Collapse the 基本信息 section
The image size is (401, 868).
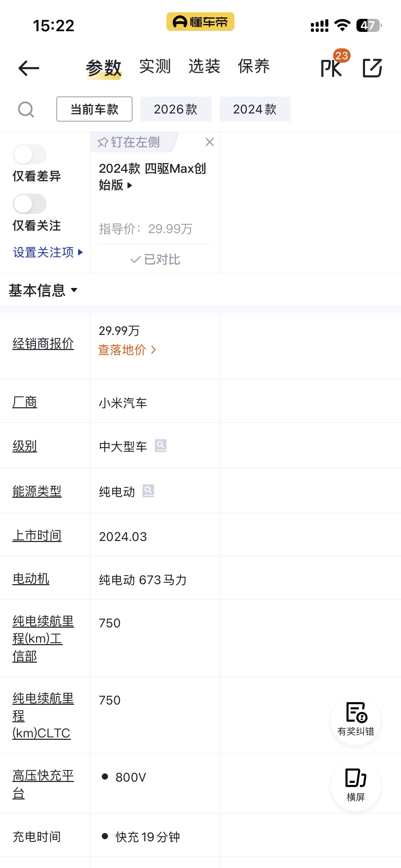(x=43, y=290)
